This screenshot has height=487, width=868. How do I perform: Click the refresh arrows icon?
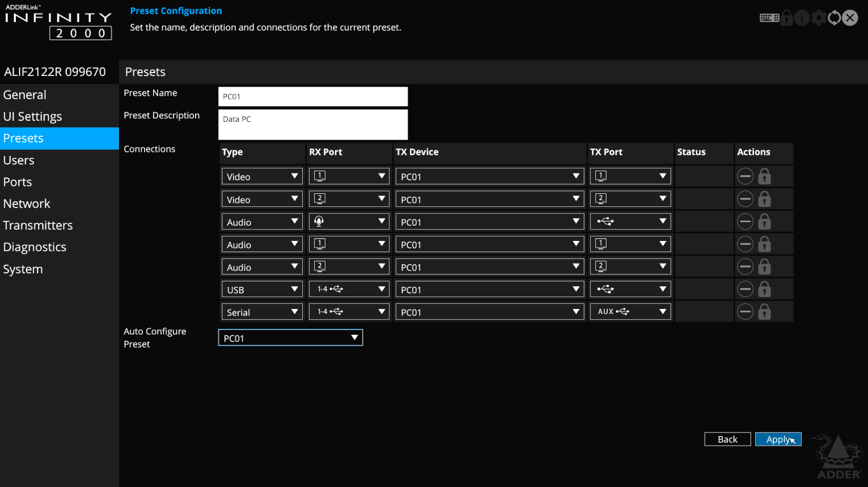[x=834, y=18]
